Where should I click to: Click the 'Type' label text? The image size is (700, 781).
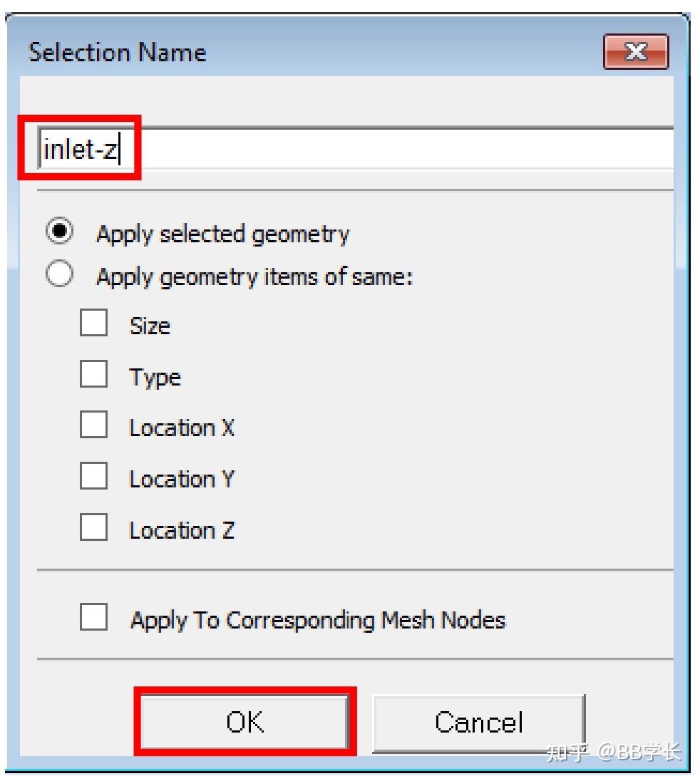(x=155, y=377)
